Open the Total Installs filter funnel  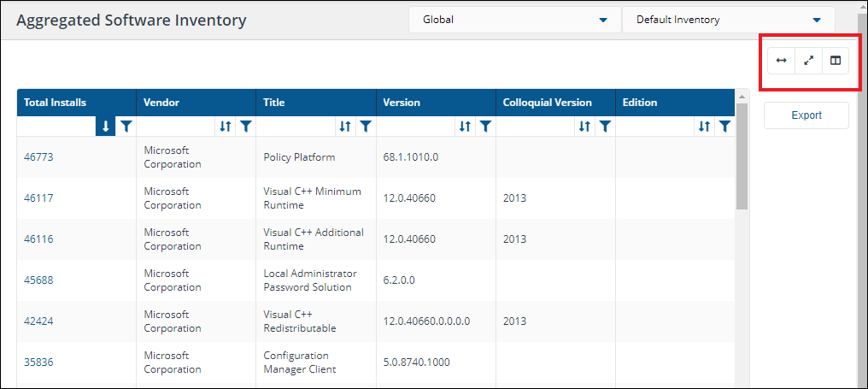click(126, 127)
